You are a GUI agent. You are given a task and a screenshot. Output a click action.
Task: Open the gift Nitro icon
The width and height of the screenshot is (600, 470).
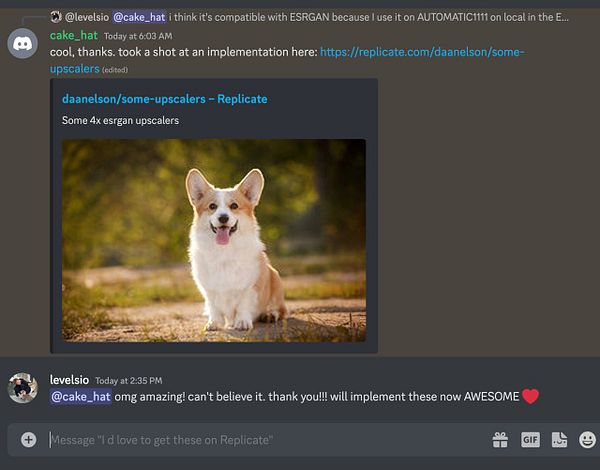[x=500, y=440]
